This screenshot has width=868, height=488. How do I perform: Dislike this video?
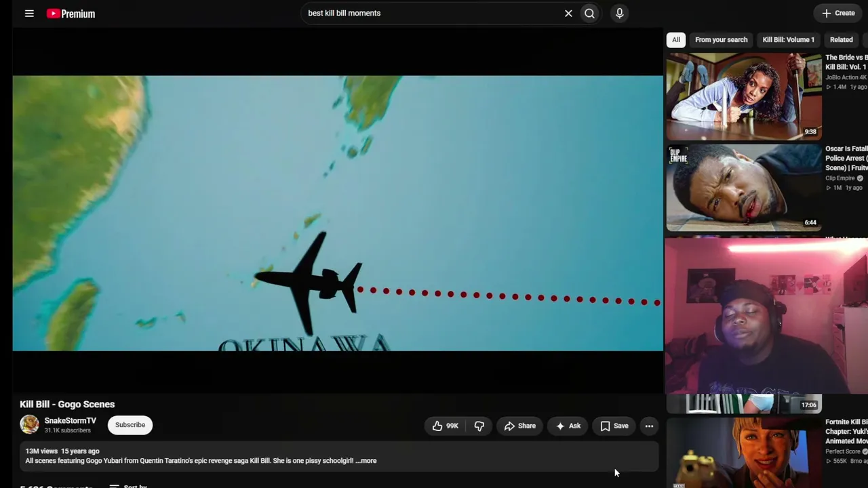[x=479, y=426]
